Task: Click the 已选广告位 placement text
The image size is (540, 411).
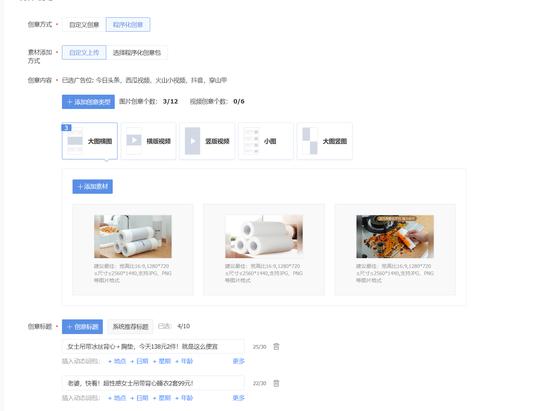Action: (145, 80)
